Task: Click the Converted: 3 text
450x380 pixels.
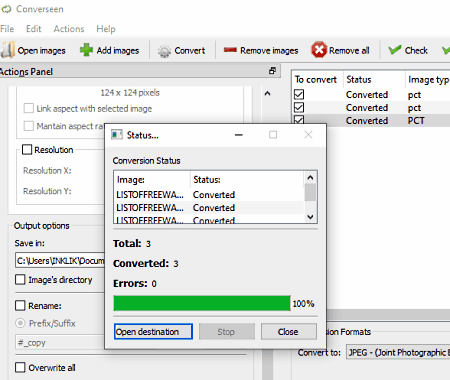Action: [146, 264]
